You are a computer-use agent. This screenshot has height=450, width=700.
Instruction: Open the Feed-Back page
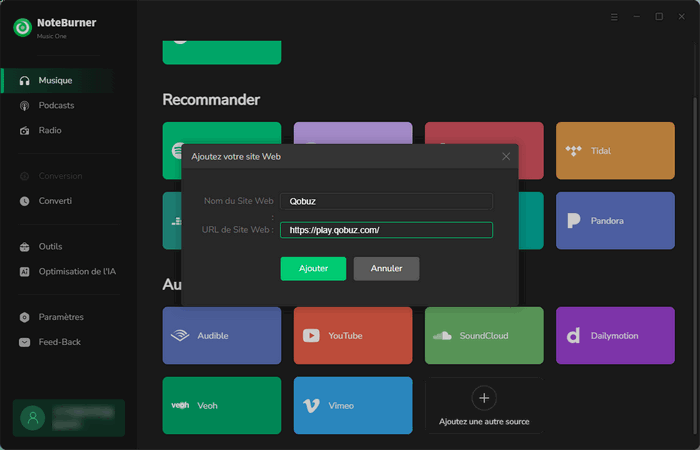[59, 342]
